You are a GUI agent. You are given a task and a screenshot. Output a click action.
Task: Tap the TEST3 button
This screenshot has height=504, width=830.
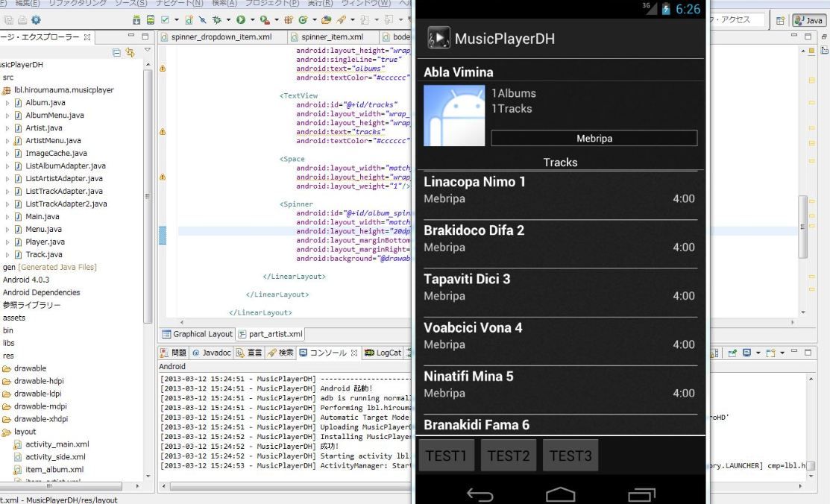570,456
